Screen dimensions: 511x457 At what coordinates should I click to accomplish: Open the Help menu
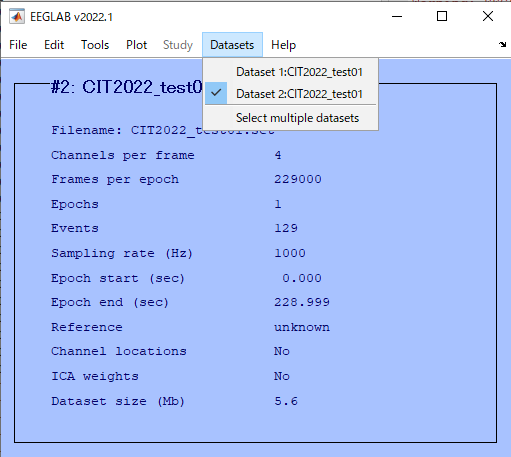tap(283, 45)
